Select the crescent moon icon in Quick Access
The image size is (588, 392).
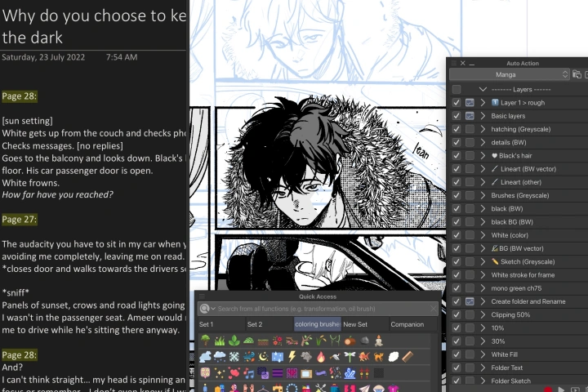263,356
